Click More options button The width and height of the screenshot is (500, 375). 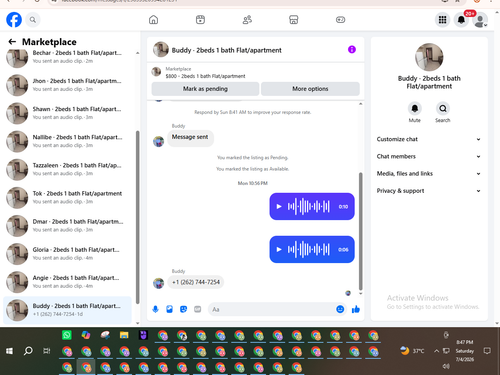click(310, 89)
